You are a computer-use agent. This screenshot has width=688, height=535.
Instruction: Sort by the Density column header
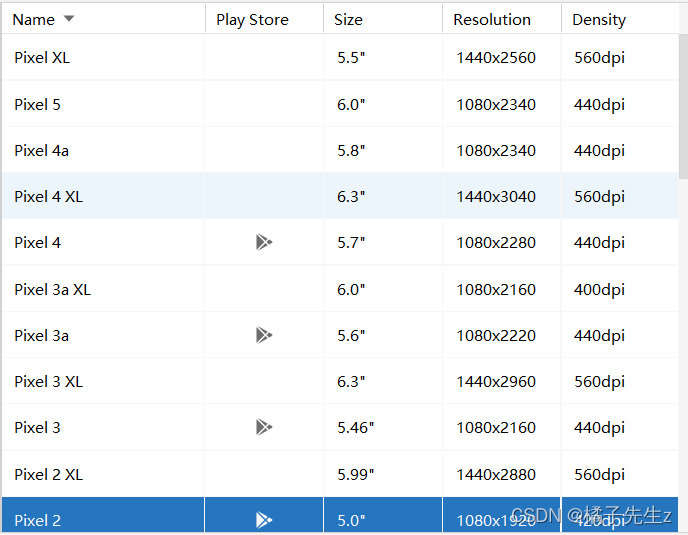click(x=620, y=19)
